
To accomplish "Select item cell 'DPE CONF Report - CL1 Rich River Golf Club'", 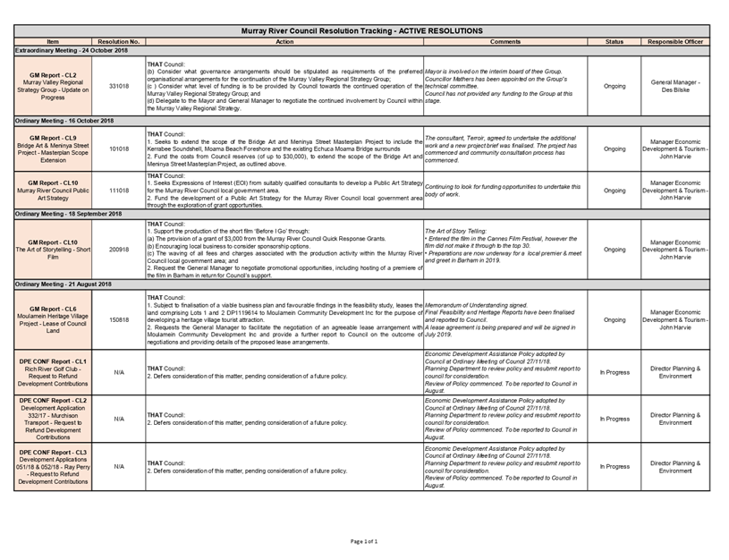I will pyautogui.click(x=53, y=372).
